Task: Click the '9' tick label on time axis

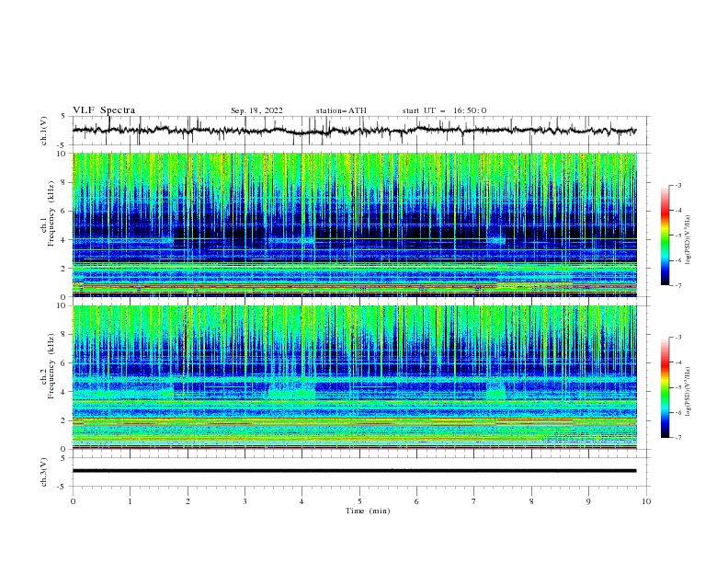Action: pos(588,501)
